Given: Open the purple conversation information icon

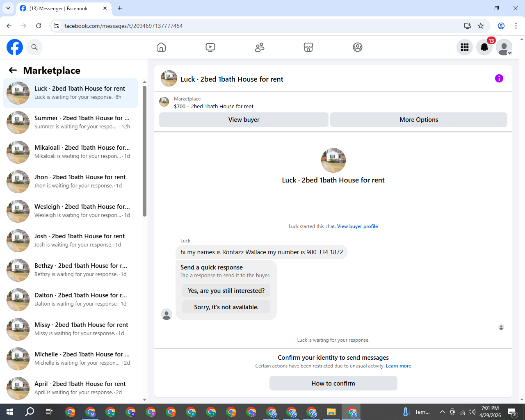Looking at the screenshot, I should click(x=499, y=78).
